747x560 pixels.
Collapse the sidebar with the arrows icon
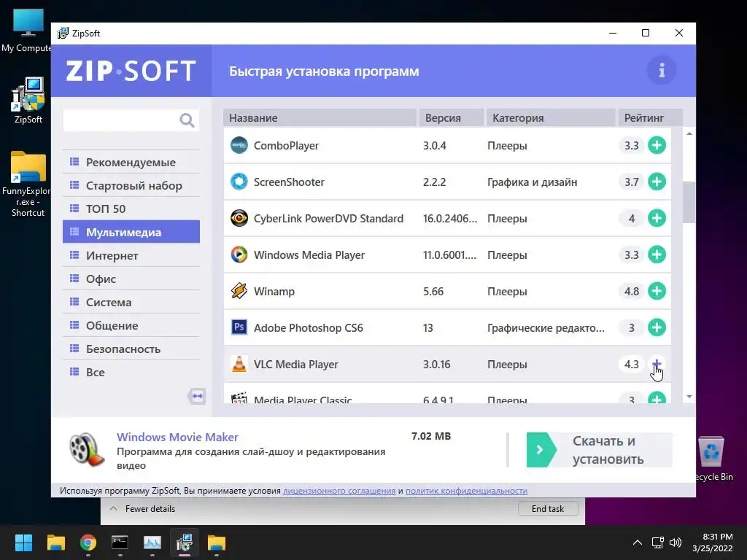(197, 396)
